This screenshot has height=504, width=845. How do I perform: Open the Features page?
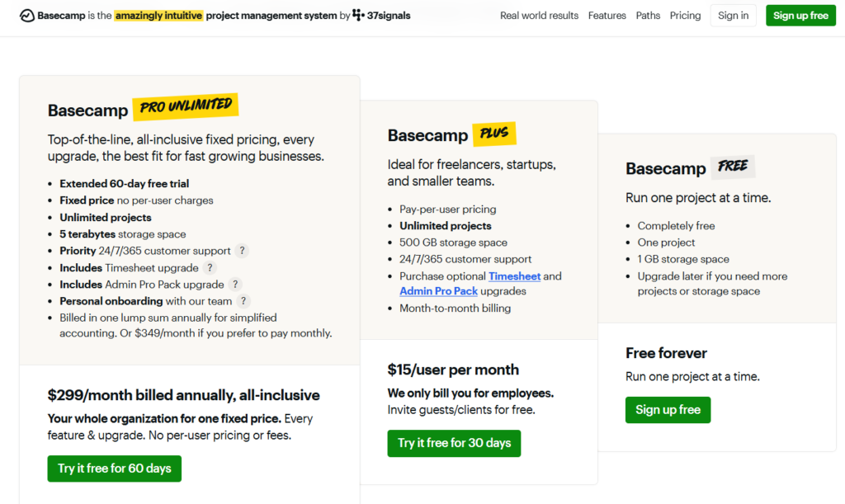coord(607,15)
